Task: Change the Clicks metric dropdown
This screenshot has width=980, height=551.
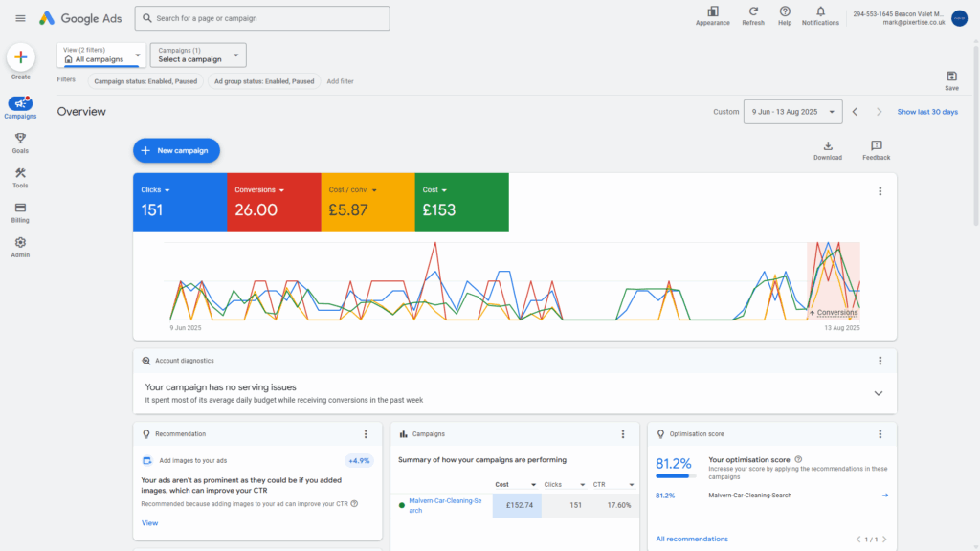Action: point(155,190)
